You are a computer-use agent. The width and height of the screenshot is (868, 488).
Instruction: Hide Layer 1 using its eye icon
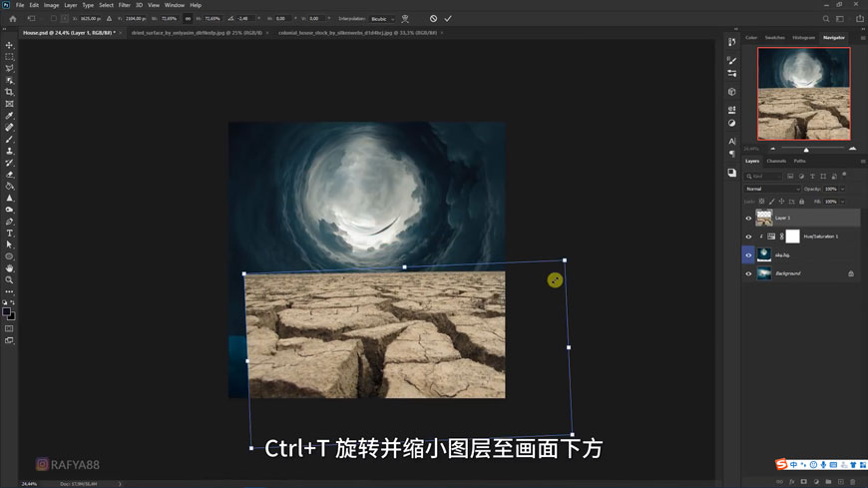[748, 218]
